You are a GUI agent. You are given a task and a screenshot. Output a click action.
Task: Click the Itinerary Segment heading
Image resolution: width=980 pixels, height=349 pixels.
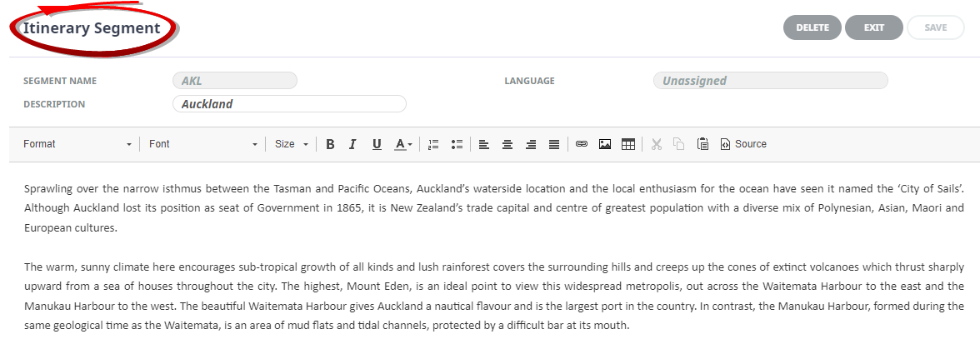[92, 28]
